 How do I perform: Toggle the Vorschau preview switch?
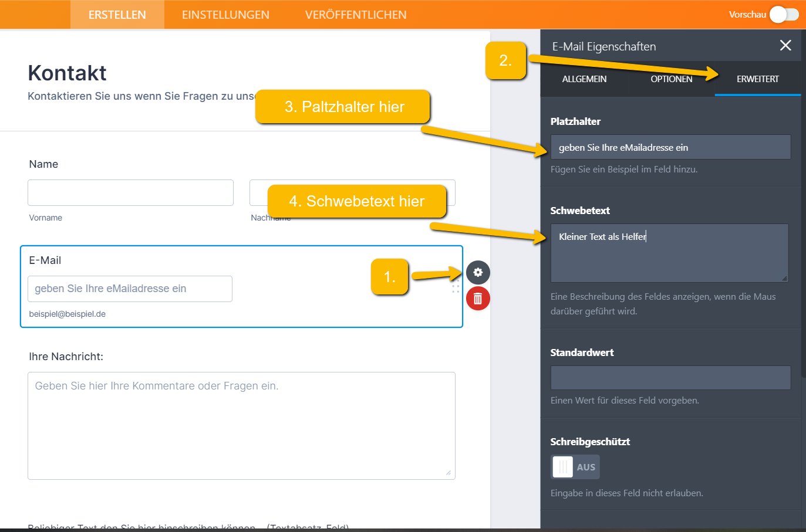click(784, 15)
